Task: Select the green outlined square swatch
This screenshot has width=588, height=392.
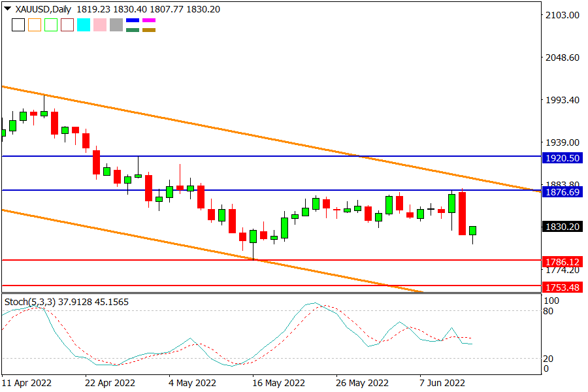Action: point(51,25)
